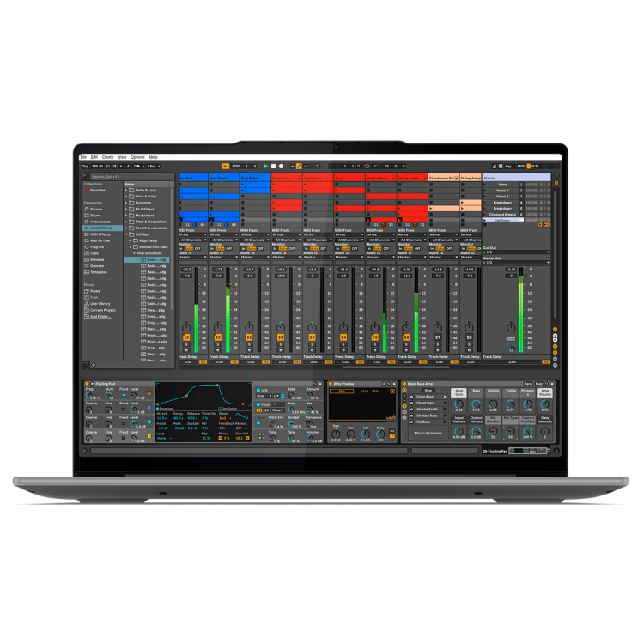Expand the Modulators folder
The height and width of the screenshot is (644, 644).
126,216
